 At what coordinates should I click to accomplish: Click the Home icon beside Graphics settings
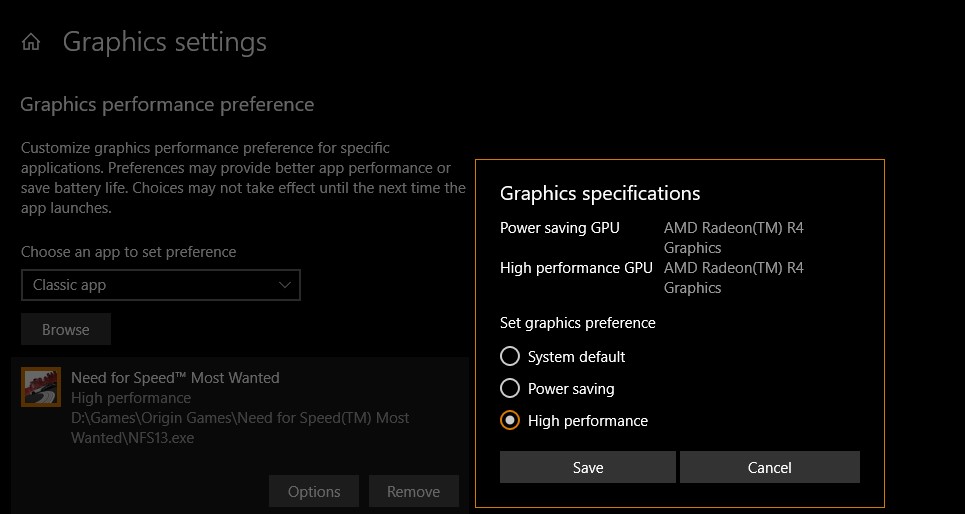tap(31, 43)
